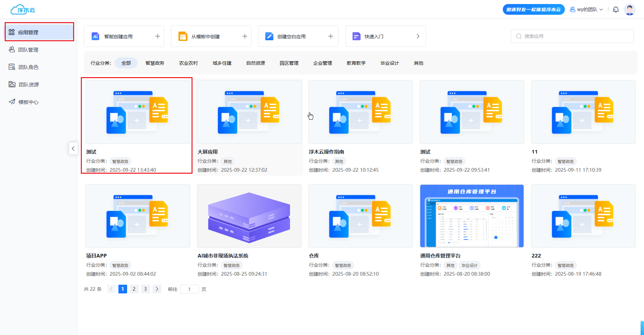644x335 pixels.
Task: Go to 团队管理 in sidebar
Action: (28, 50)
